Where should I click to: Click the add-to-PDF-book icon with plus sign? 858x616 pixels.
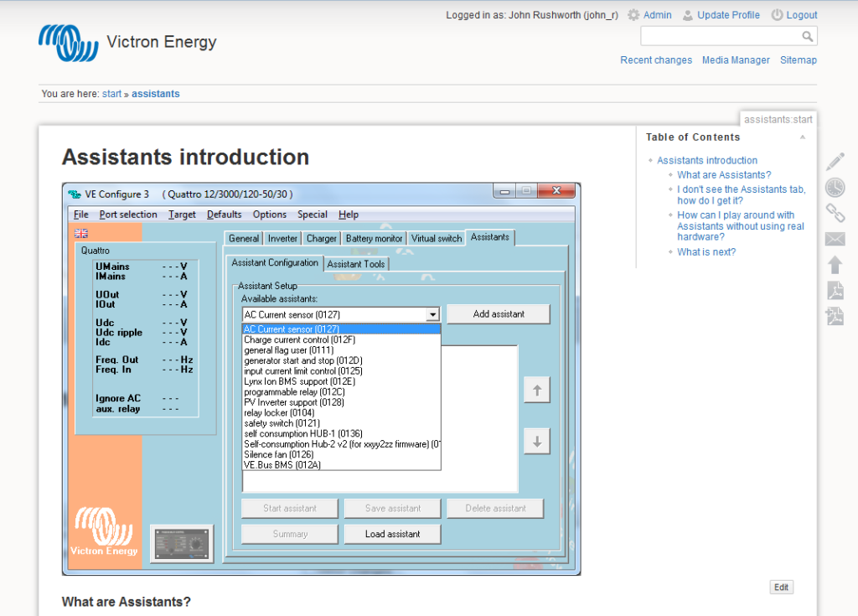click(835, 316)
